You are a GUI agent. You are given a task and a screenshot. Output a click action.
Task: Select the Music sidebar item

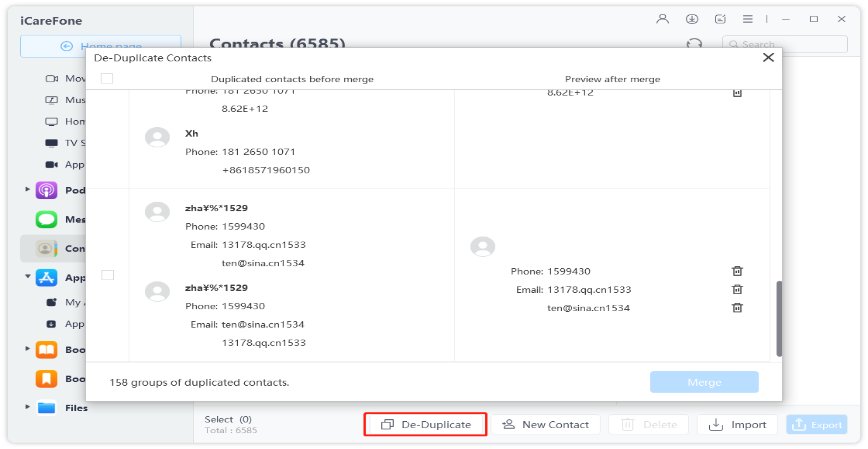coord(65,100)
